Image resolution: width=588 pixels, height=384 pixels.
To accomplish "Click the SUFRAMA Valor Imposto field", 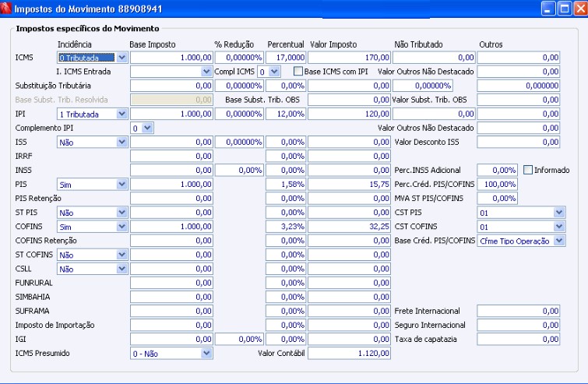I will (x=349, y=311).
